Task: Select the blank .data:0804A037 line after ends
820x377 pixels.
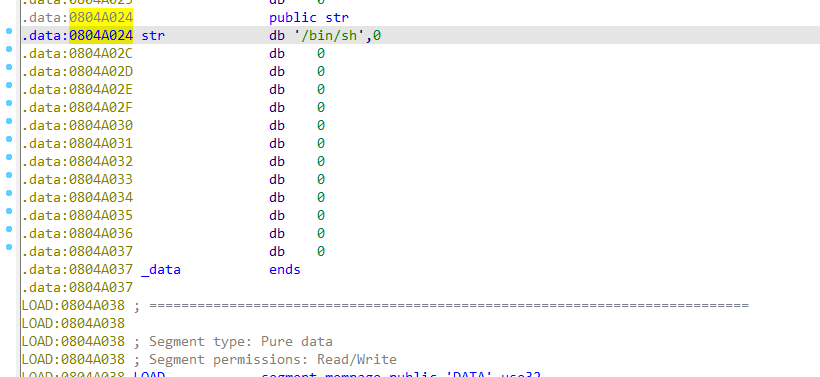Action: point(77,288)
